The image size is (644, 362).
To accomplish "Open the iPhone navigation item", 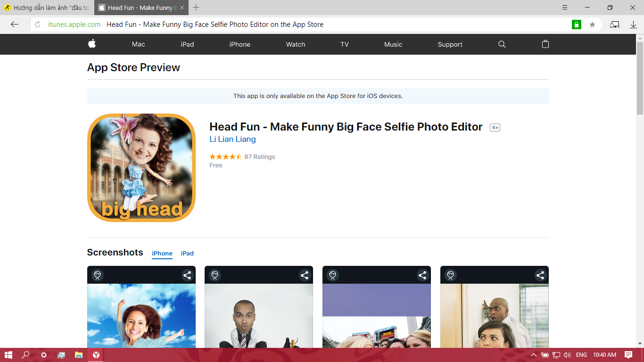I will pos(239,44).
